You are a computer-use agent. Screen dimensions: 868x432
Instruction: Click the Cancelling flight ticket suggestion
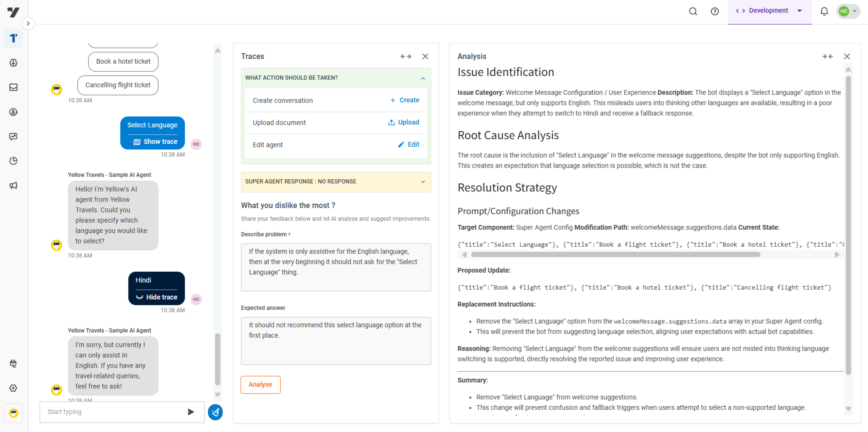(x=118, y=85)
